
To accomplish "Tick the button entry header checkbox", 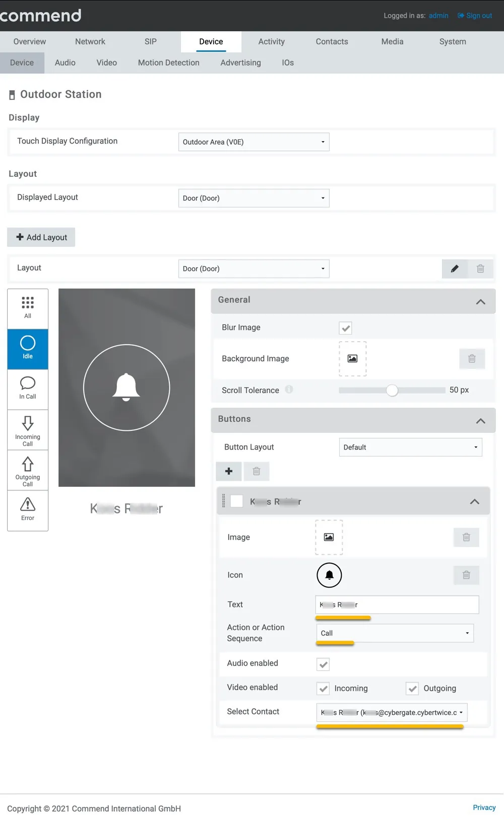I will [x=236, y=501].
